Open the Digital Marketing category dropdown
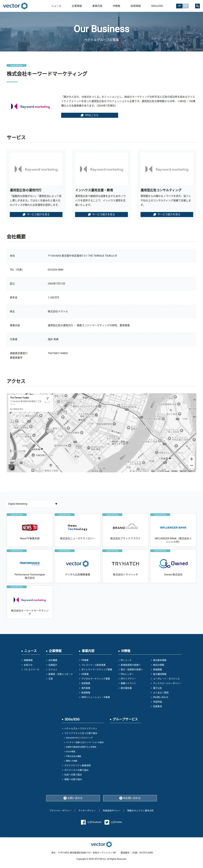Screen dimensions: 203x868 click(33, 504)
